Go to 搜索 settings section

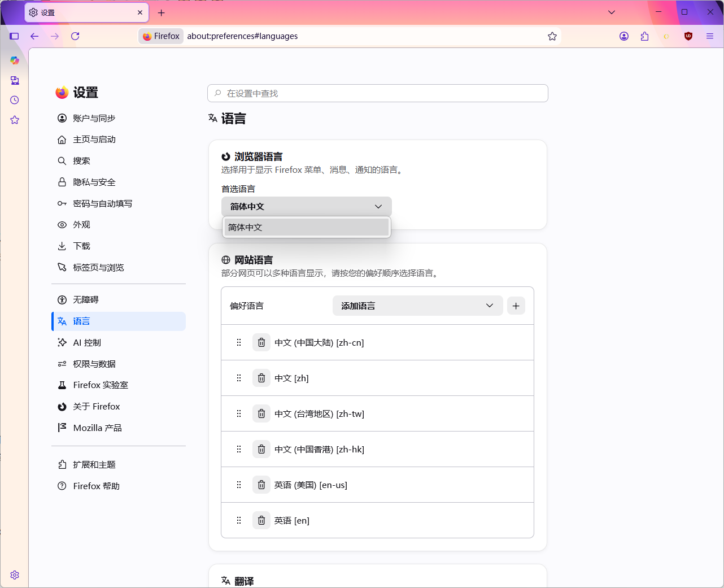[x=119, y=161]
